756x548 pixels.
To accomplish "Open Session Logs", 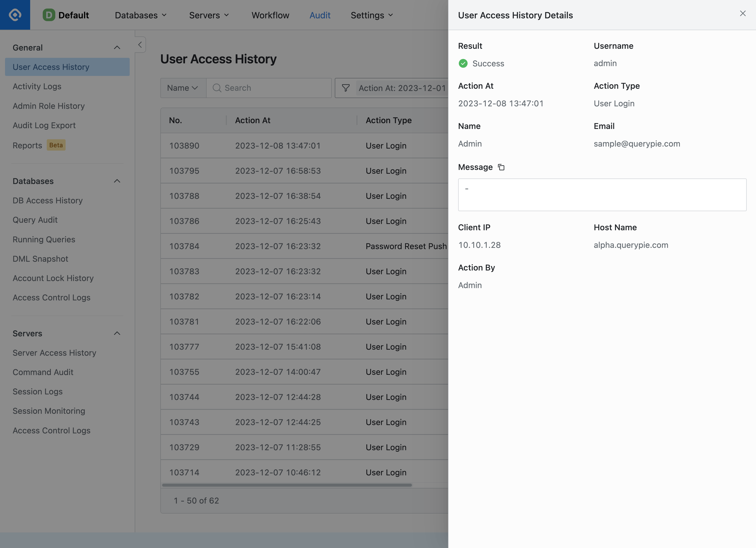I will 38,391.
